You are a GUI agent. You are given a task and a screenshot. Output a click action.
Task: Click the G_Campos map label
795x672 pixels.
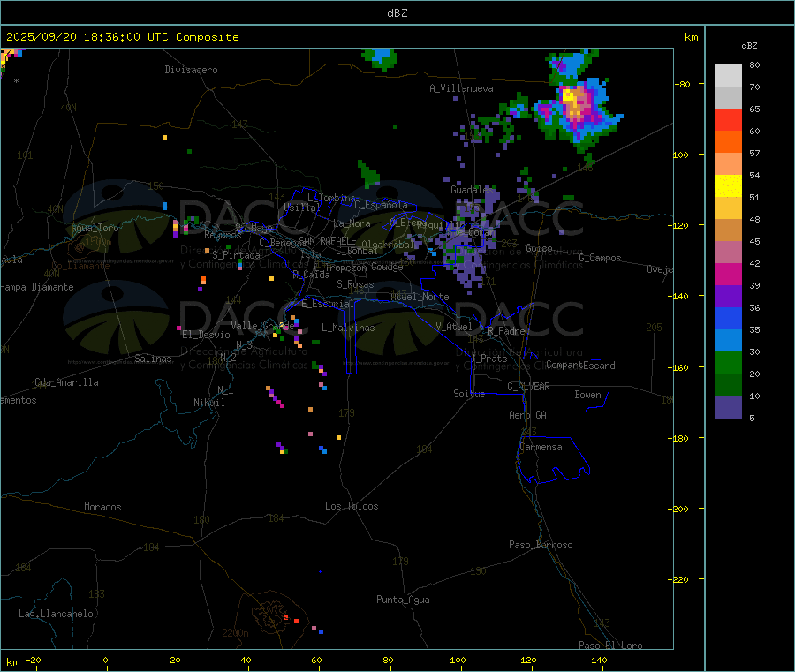click(x=600, y=258)
